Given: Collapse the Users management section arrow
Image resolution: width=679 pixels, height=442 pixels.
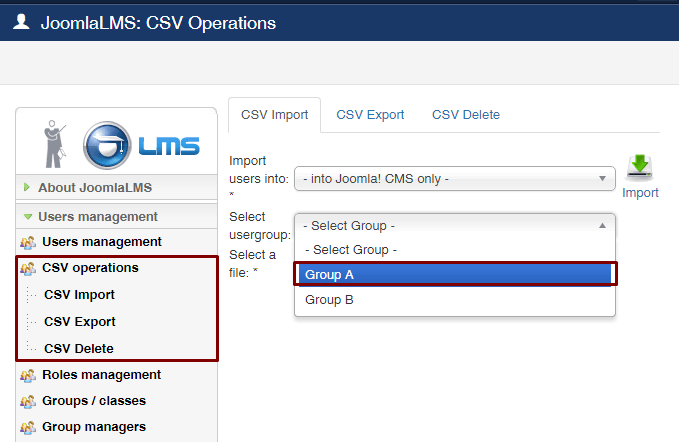Looking at the screenshot, I should [28, 216].
